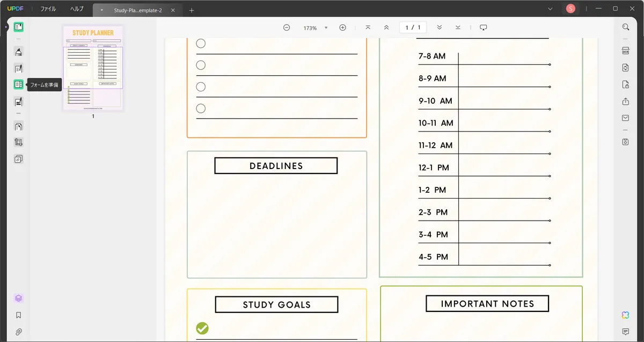
Task: Click the page number input field
Action: point(413,27)
